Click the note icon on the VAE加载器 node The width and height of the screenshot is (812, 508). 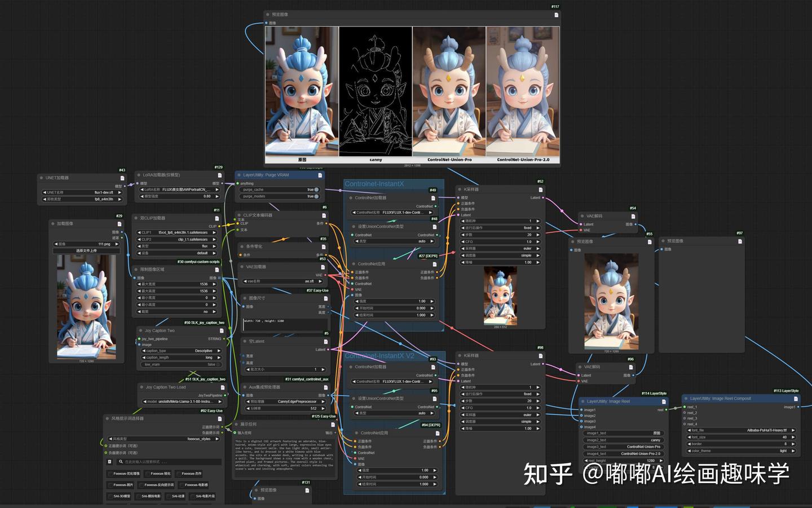323,267
